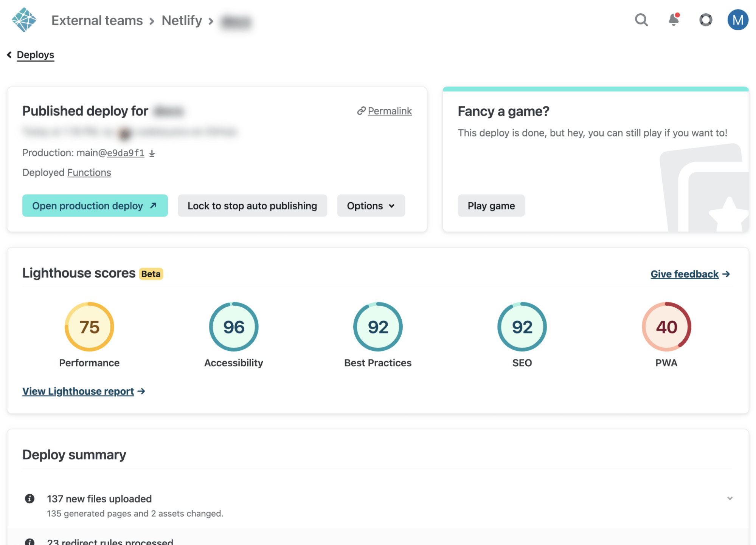
Task: Open notifications bell icon
Action: [674, 20]
